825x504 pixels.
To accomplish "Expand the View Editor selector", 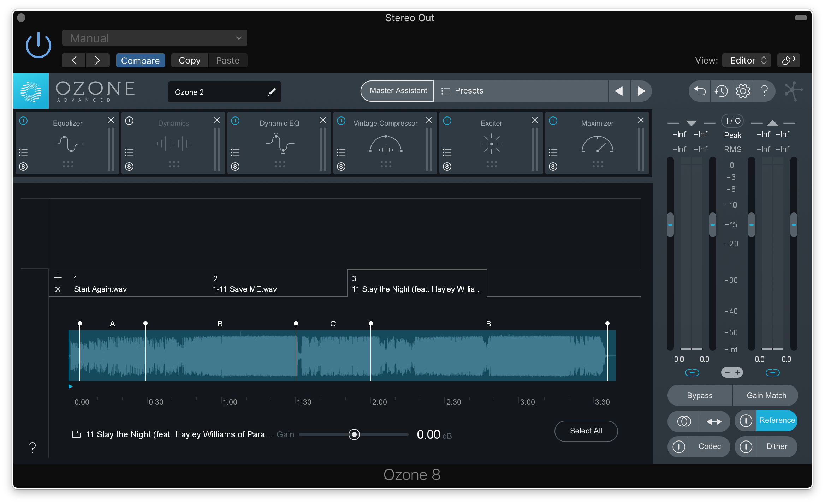I will (748, 59).
